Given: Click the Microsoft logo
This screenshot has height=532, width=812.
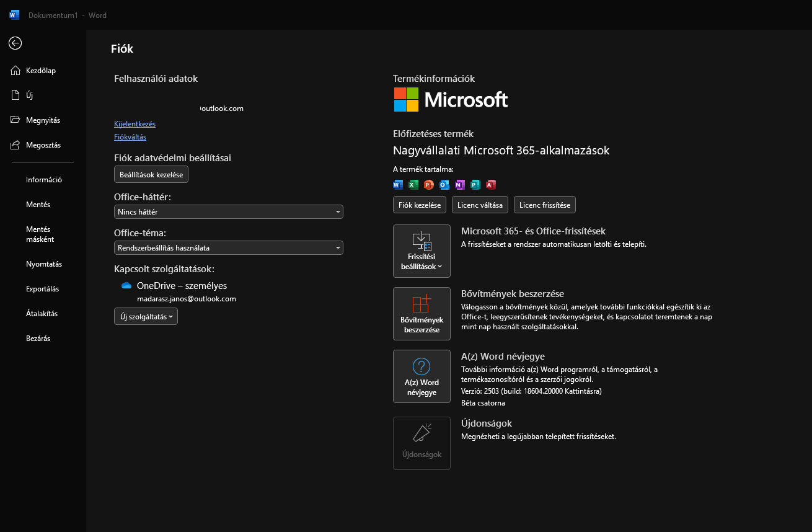Looking at the screenshot, I should tap(451, 99).
